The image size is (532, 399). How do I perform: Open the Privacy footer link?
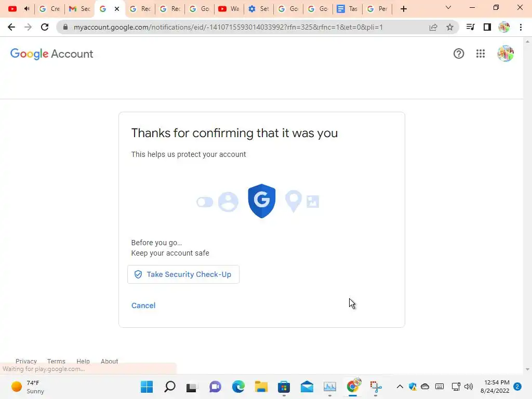pyautogui.click(x=26, y=361)
